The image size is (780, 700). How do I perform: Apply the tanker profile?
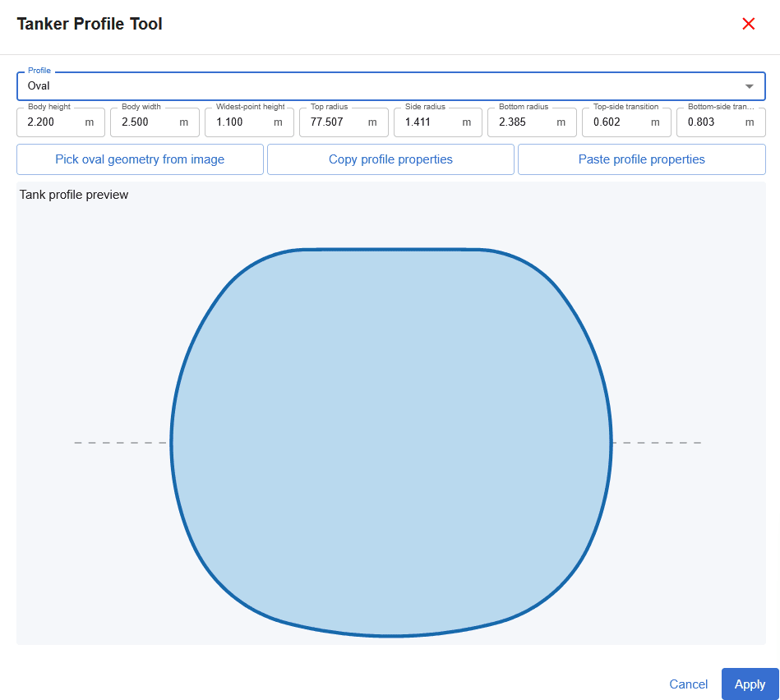[x=750, y=684]
